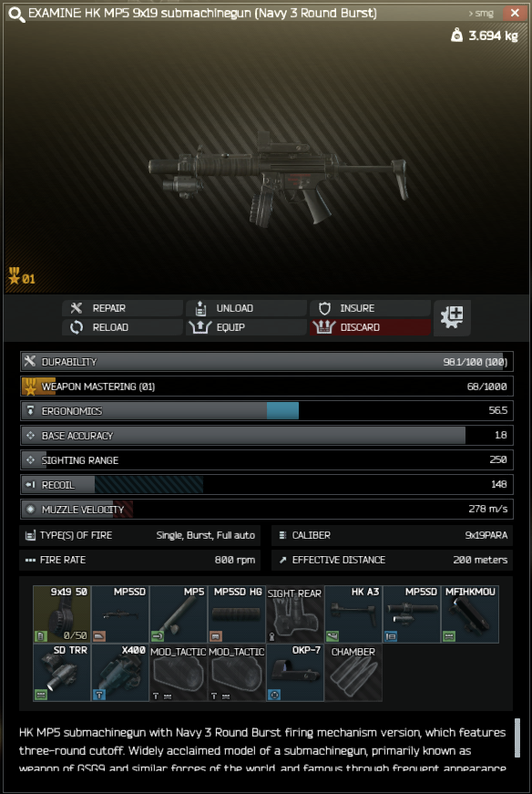The image size is (532, 794).
Task: Select the MP5SD receiver mod slot
Action: (120, 614)
